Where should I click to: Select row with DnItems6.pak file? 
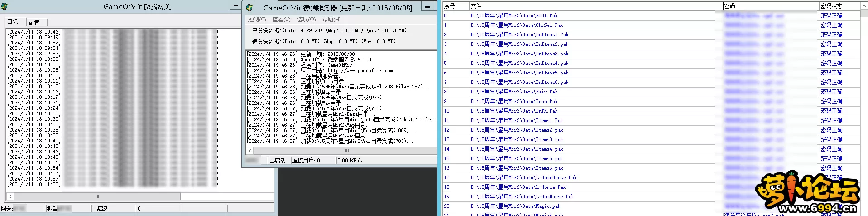[651, 82]
